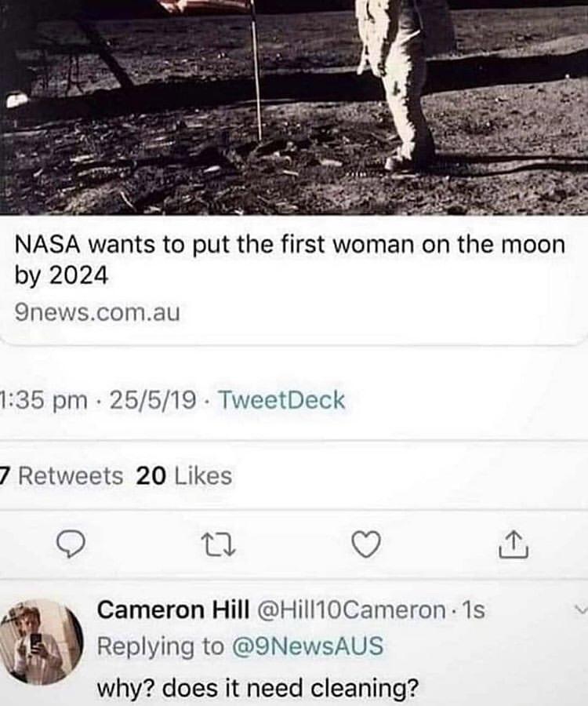
Task: Open Cameron Hill's profile picture
Action: tap(42, 642)
